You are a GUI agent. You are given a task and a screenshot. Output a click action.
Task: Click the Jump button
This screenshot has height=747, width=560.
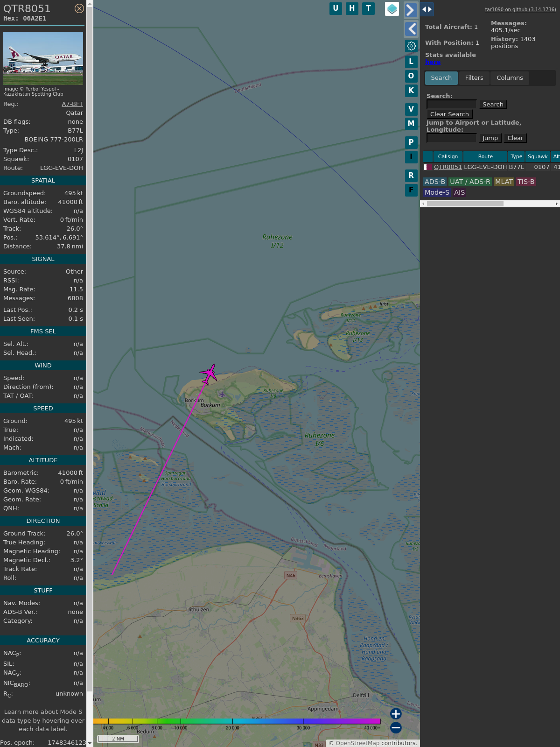(x=490, y=138)
